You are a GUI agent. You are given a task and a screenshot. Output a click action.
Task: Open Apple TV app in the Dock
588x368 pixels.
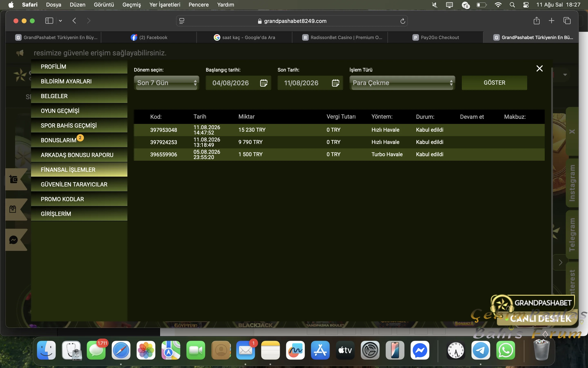[345, 350]
